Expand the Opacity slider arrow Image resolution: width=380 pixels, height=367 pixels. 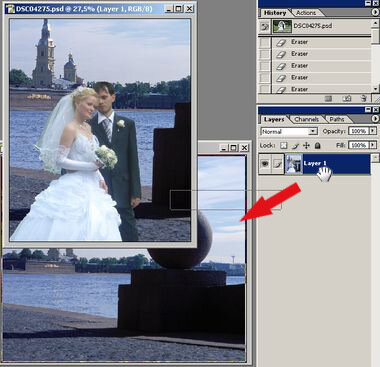[373, 131]
